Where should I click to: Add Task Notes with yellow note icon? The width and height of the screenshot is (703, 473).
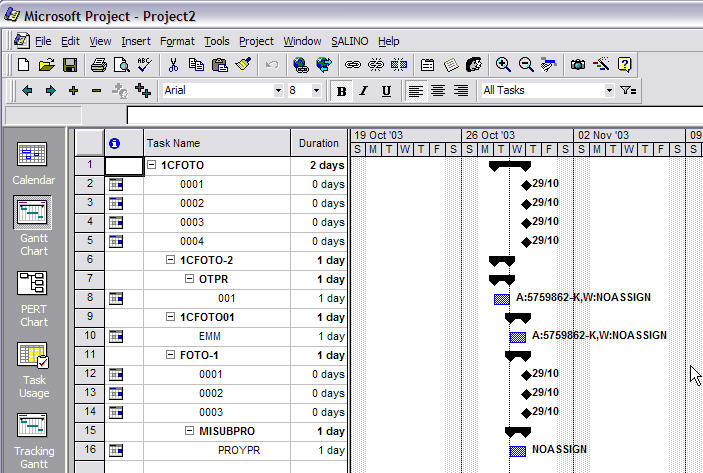click(x=451, y=65)
